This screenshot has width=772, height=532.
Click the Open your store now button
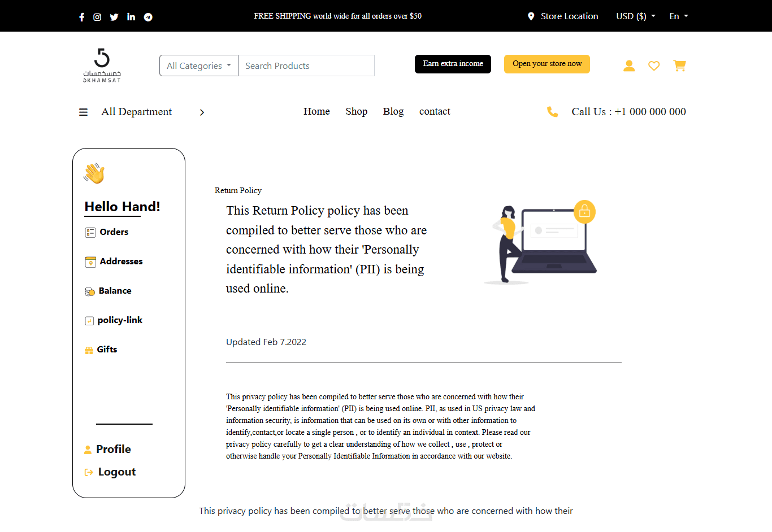click(x=547, y=64)
